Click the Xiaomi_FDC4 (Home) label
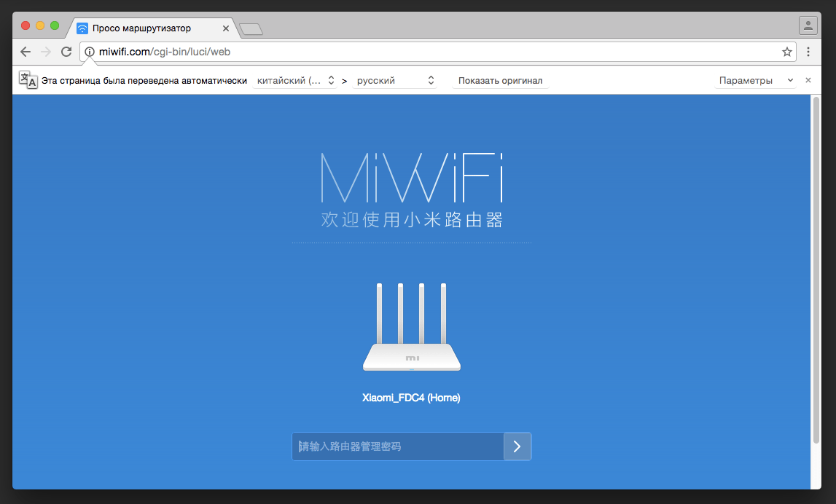Image resolution: width=836 pixels, height=504 pixels. pos(411,398)
